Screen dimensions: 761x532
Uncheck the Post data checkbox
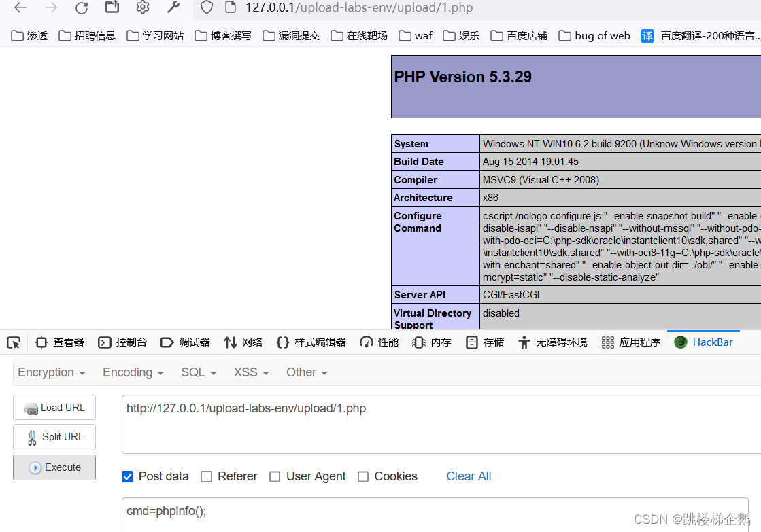[x=128, y=477]
